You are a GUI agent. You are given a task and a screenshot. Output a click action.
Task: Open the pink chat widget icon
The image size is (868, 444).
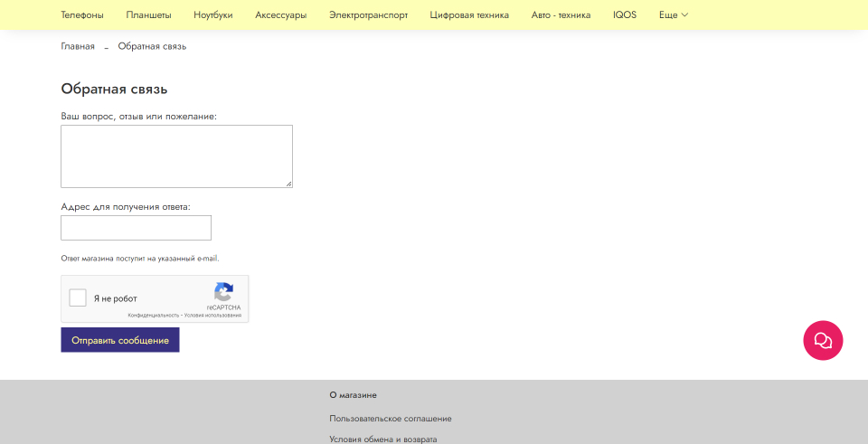tap(823, 340)
